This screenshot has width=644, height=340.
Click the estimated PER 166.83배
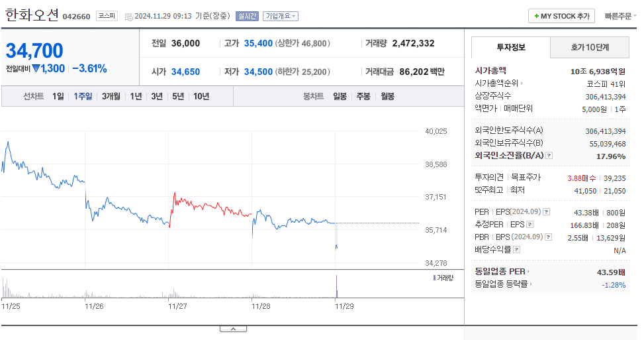584,226
